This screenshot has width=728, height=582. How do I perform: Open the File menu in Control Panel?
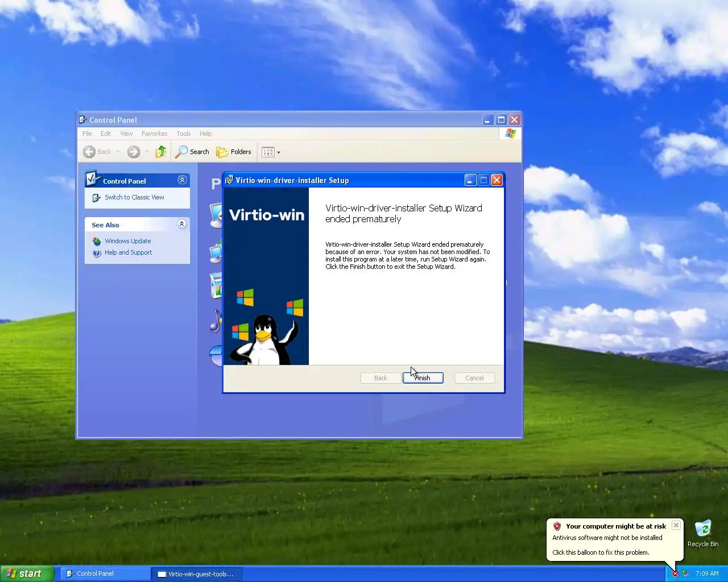point(87,134)
